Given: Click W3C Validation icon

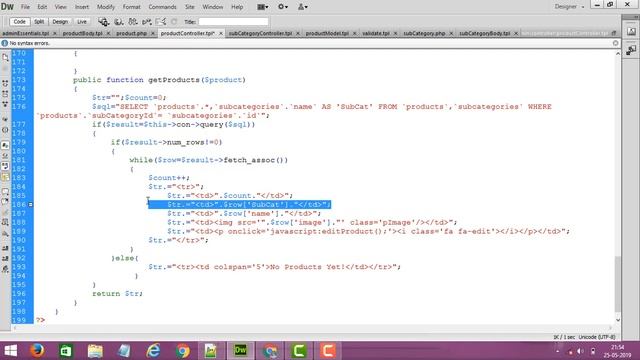Looking at the screenshot, I should pyautogui.click(x=147, y=22).
